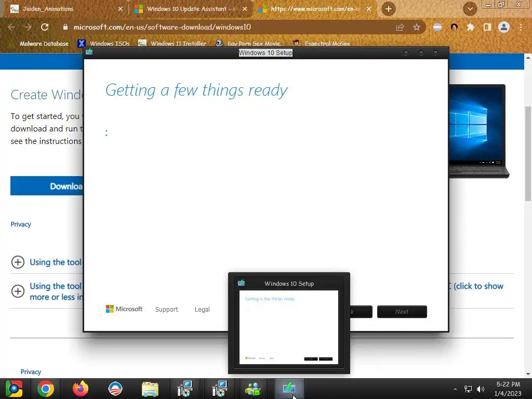Image resolution: width=532 pixels, height=399 pixels.
Task: Open second installer disc icon on taskbar
Action: pos(219,389)
